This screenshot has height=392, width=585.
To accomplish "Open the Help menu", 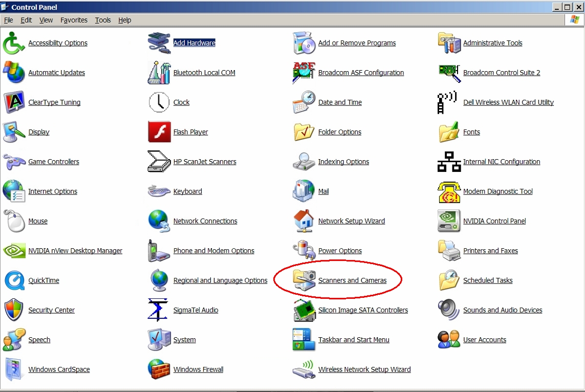I will point(124,20).
